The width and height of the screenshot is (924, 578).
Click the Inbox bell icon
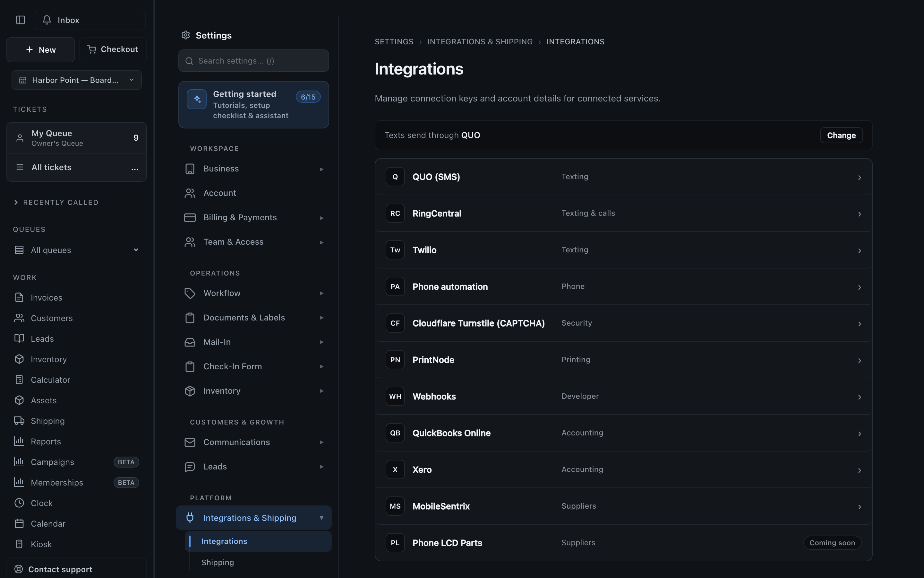tap(47, 20)
